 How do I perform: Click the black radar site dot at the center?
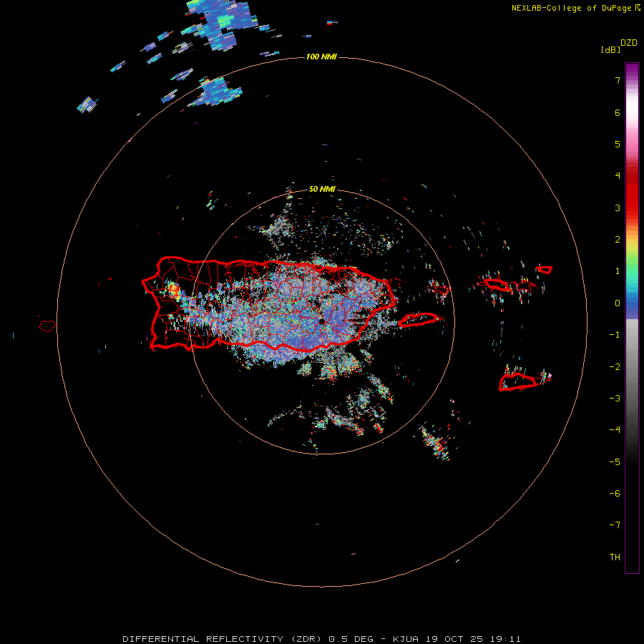[322, 322]
